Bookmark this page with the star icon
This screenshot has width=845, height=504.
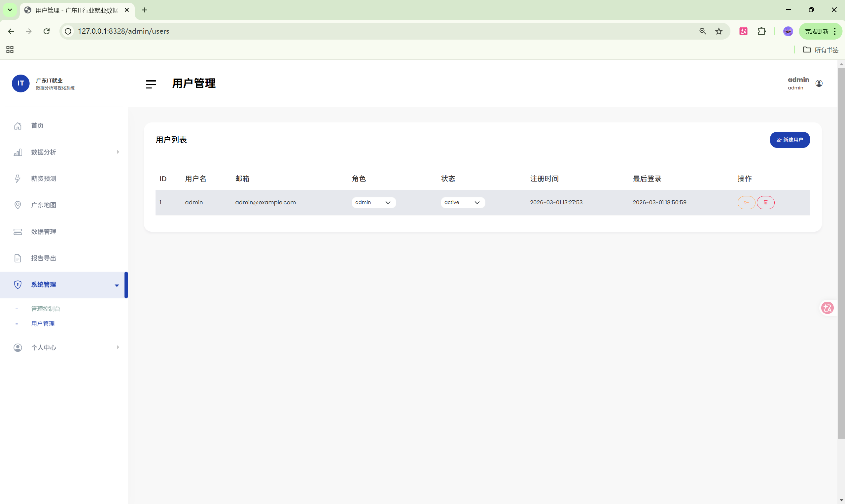pos(719,31)
